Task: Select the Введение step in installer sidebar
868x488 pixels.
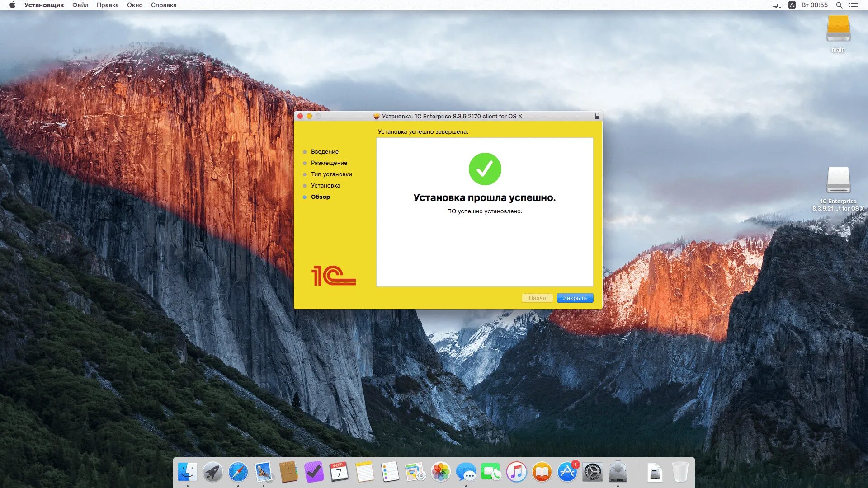Action: 325,151
